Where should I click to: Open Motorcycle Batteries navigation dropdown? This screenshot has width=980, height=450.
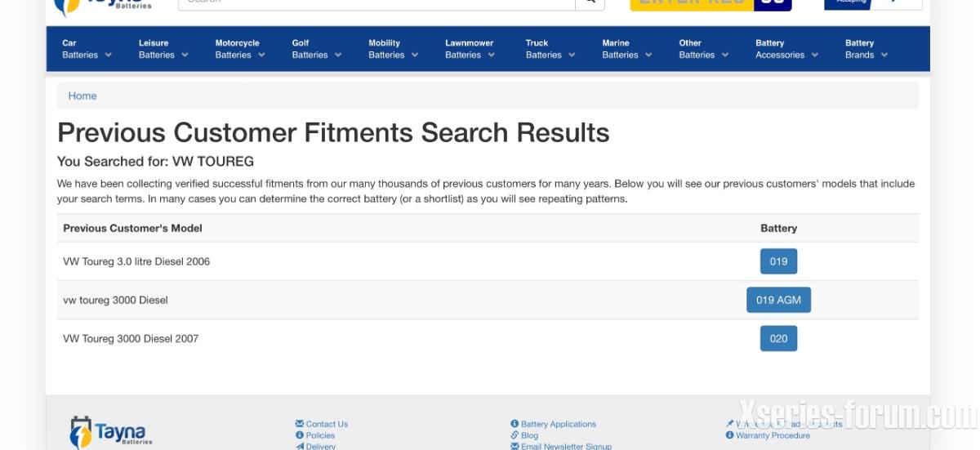coord(240,49)
